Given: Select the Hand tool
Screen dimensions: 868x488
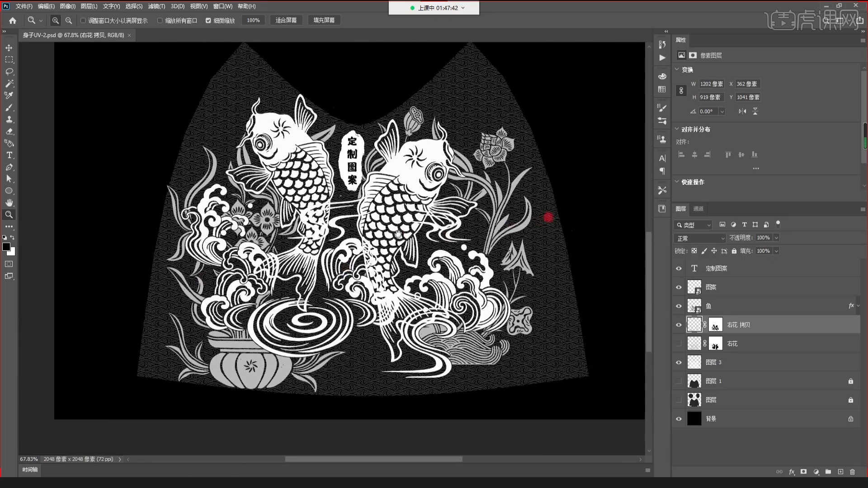Looking at the screenshot, I should tap(9, 203).
